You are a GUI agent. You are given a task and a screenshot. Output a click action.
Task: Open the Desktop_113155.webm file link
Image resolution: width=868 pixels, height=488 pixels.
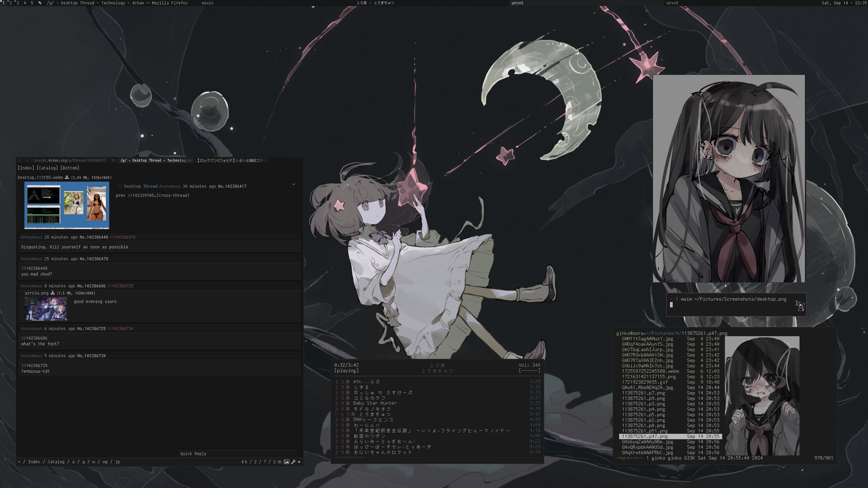pyautogui.click(x=40, y=177)
